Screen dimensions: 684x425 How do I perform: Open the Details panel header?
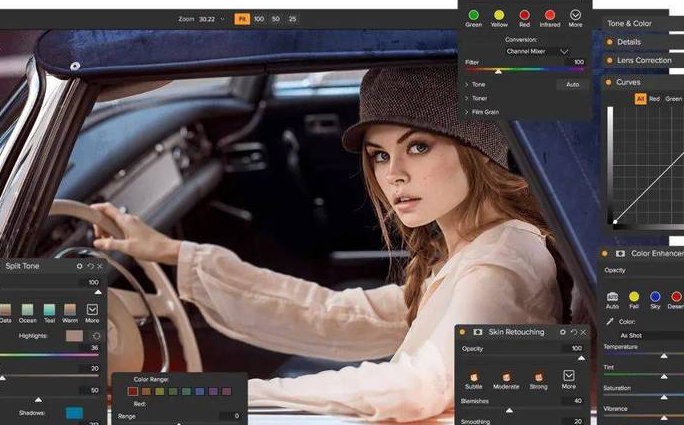[x=629, y=42]
